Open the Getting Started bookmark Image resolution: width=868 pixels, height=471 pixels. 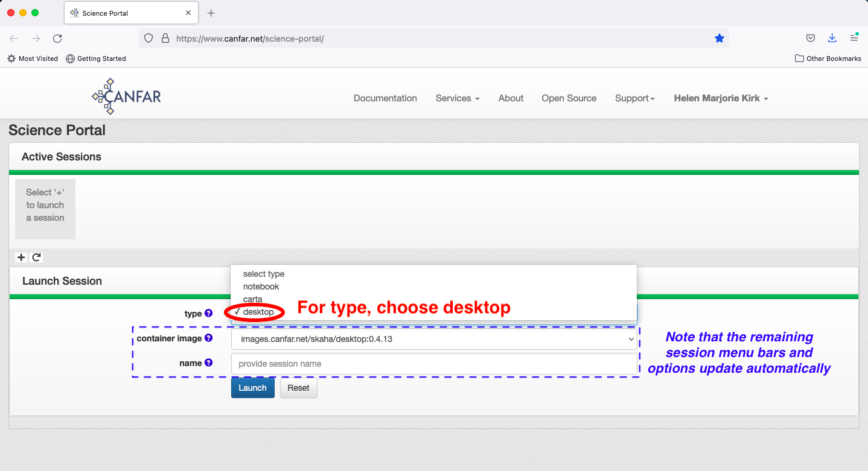click(x=96, y=58)
